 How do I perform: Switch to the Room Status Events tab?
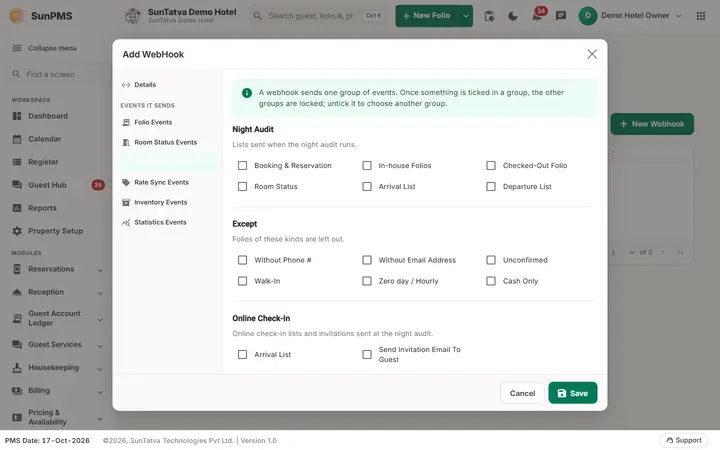166,142
